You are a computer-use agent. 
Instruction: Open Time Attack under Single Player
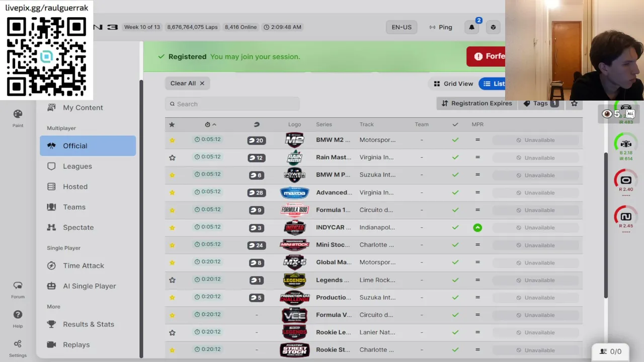click(88, 265)
